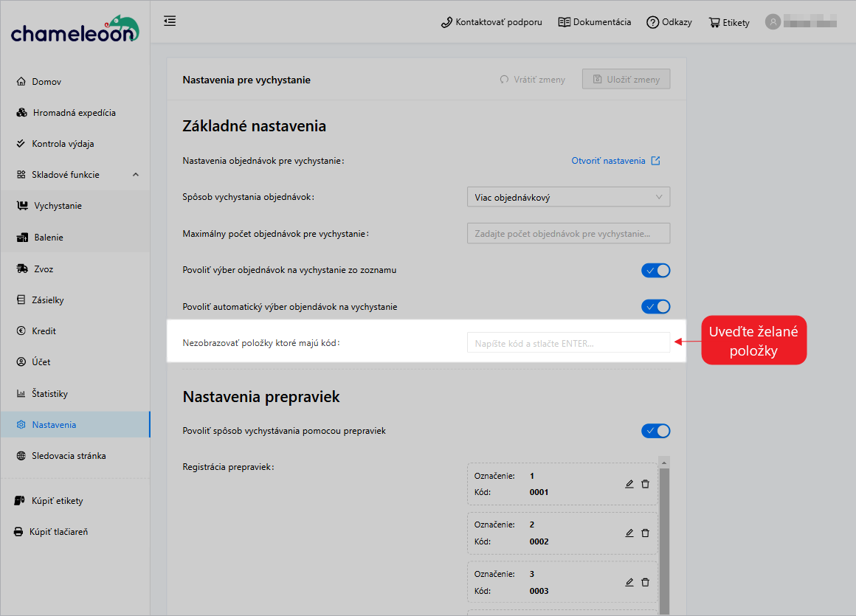Click the question mark Odkazy icon
This screenshot has width=856, height=616.
(x=652, y=22)
